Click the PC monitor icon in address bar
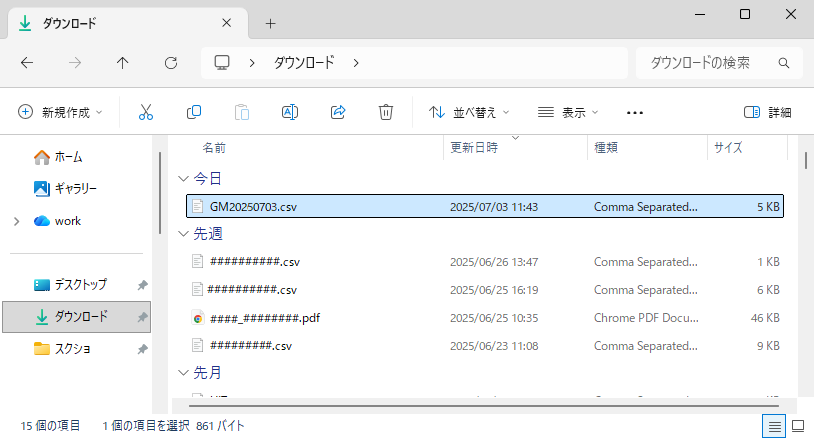 pyautogui.click(x=222, y=63)
